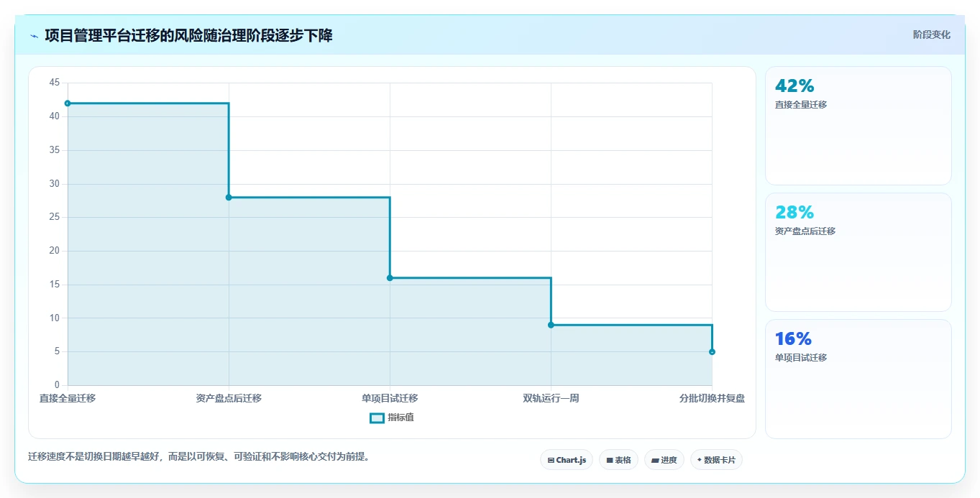
Task: Click the data point for 直接全量迁移 at 42
Action: click(68, 103)
